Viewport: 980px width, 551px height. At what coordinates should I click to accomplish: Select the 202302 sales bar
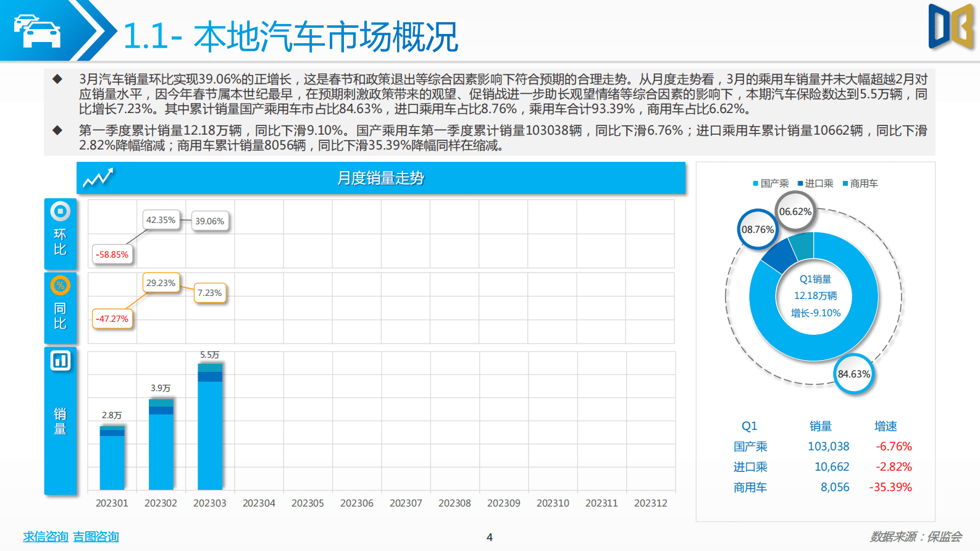point(161,444)
